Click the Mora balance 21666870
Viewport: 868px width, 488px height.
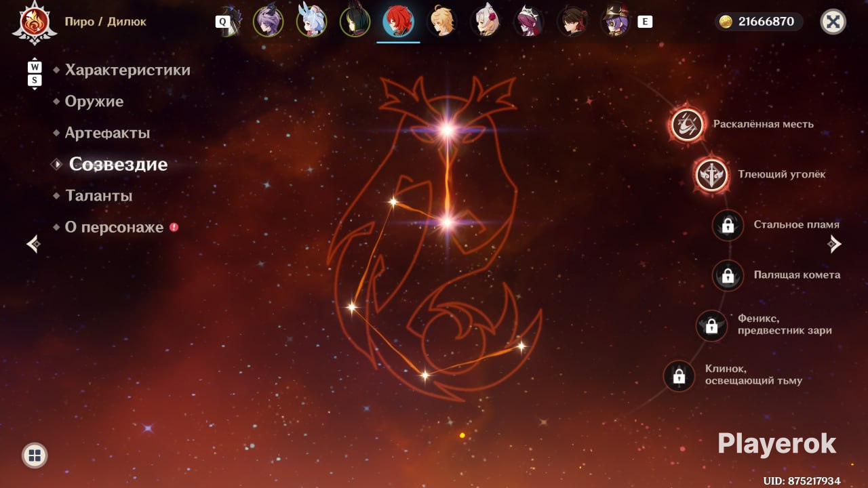(766, 22)
